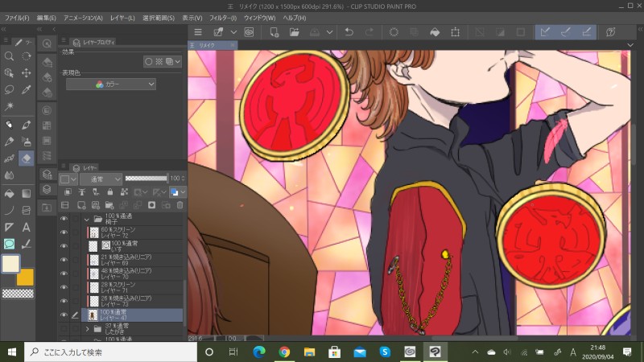Open the 編集(E) menu
This screenshot has width=644, height=362.
point(46,18)
